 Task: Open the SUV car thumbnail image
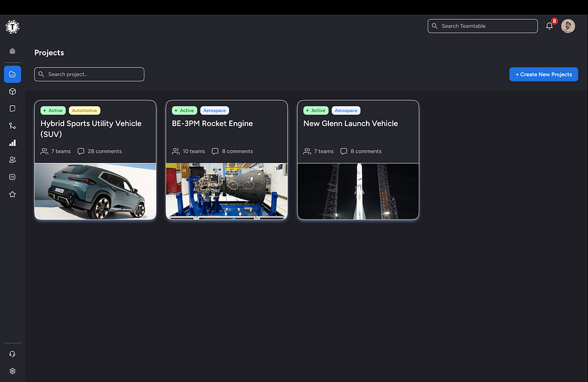tap(95, 191)
